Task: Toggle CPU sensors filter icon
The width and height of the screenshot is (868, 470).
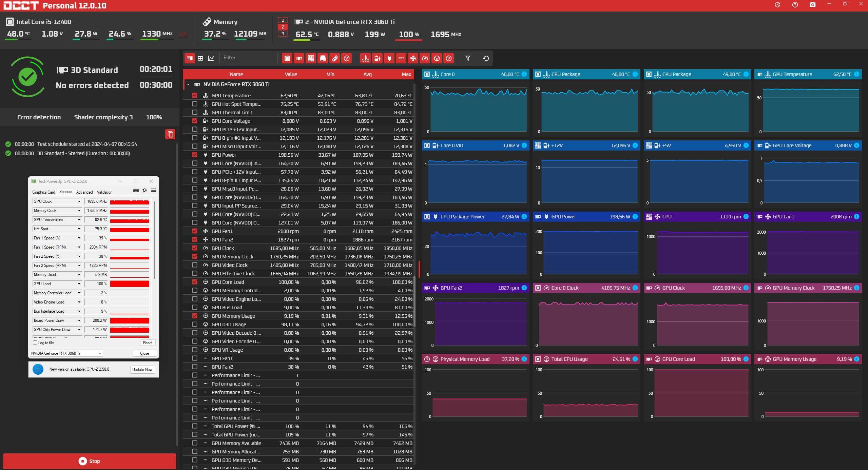Action: click(x=287, y=58)
